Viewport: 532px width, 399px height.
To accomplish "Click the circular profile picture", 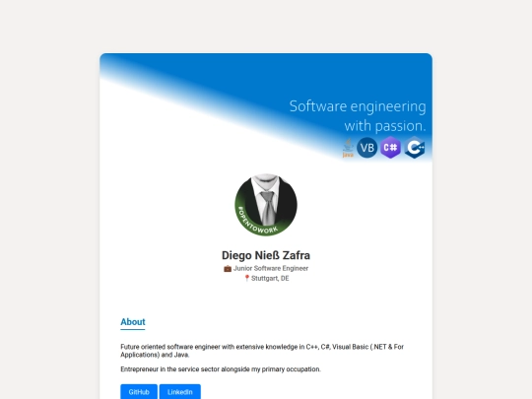I will click(x=266, y=205).
